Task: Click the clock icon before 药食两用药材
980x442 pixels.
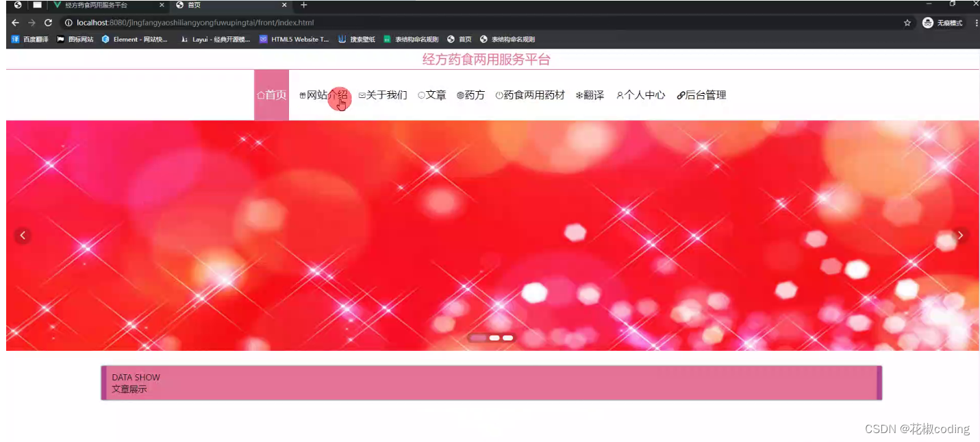Action: coord(499,95)
